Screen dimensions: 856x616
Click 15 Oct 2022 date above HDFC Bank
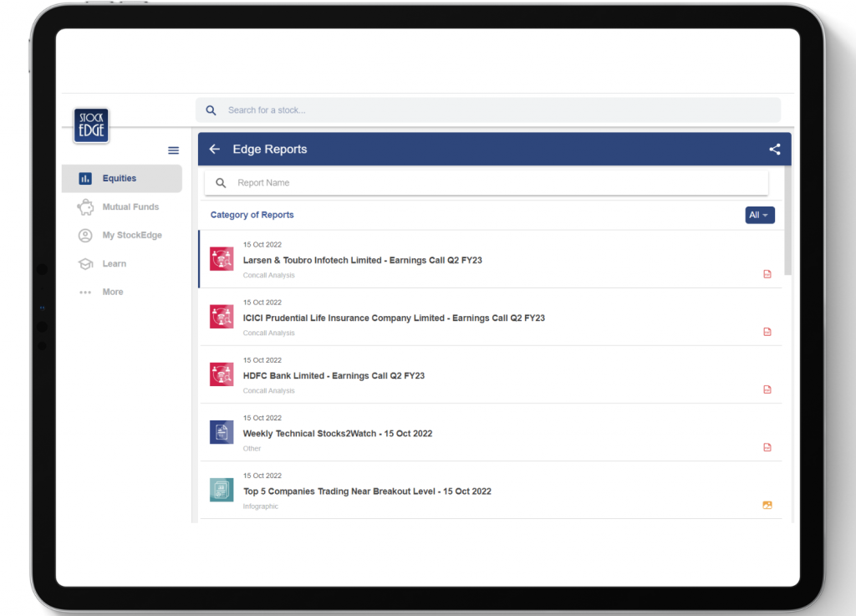262,360
